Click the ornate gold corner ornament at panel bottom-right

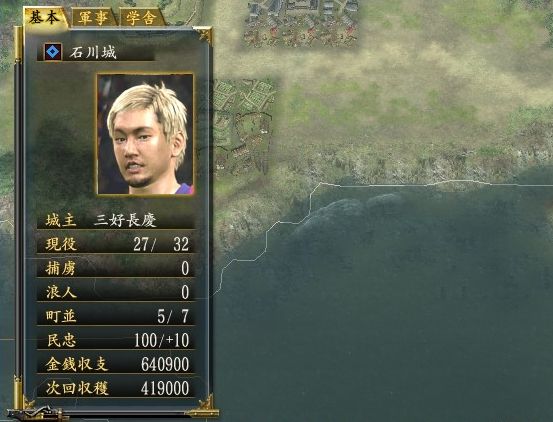tap(204, 405)
